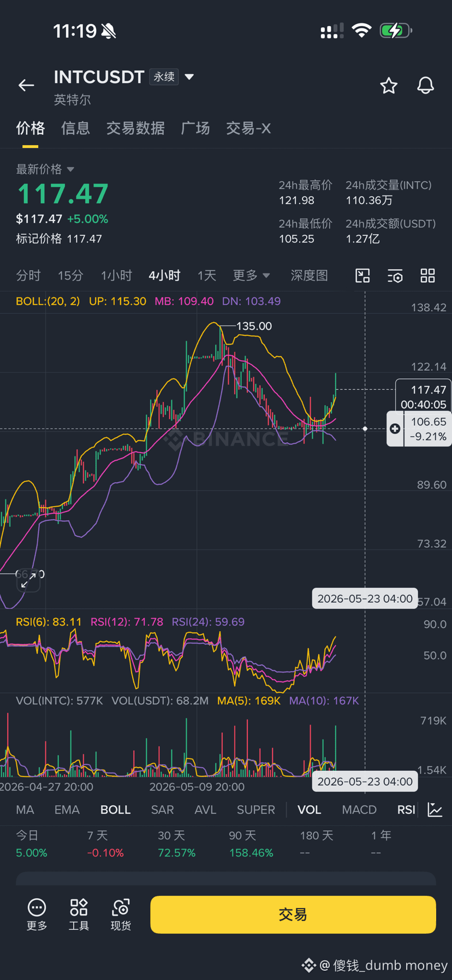This screenshot has width=452, height=980.
Task: Switch to the 信息 tab
Action: tap(75, 128)
